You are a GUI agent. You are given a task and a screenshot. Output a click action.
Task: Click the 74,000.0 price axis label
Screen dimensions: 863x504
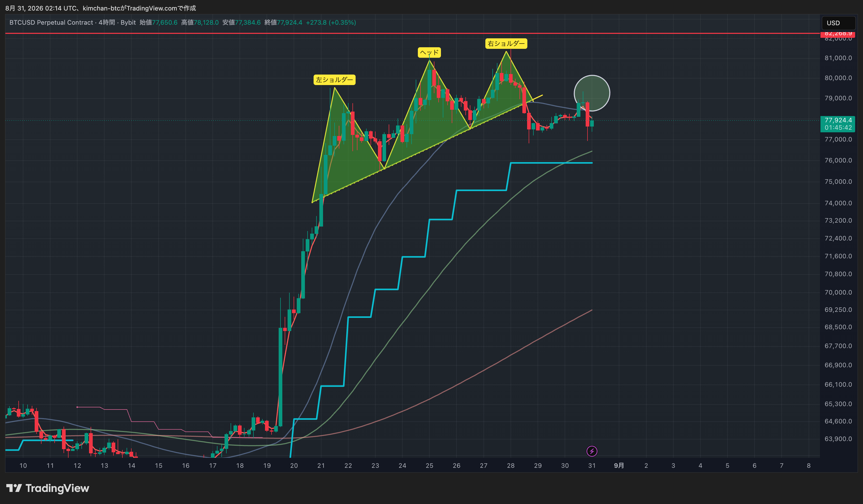pyautogui.click(x=838, y=203)
